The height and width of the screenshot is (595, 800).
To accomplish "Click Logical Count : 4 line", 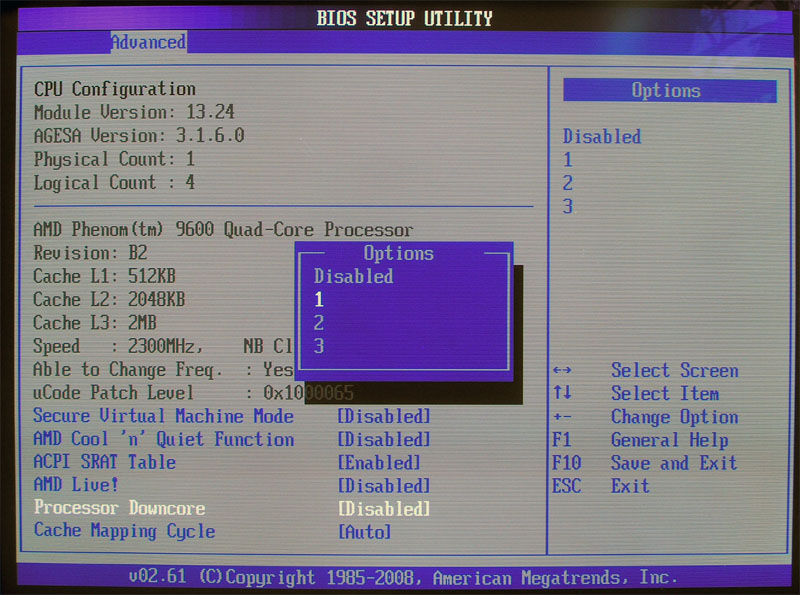I will 114,182.
